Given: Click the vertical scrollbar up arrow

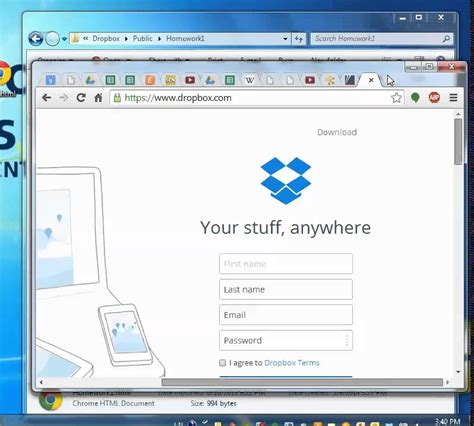Looking at the screenshot, I should click(x=458, y=114).
